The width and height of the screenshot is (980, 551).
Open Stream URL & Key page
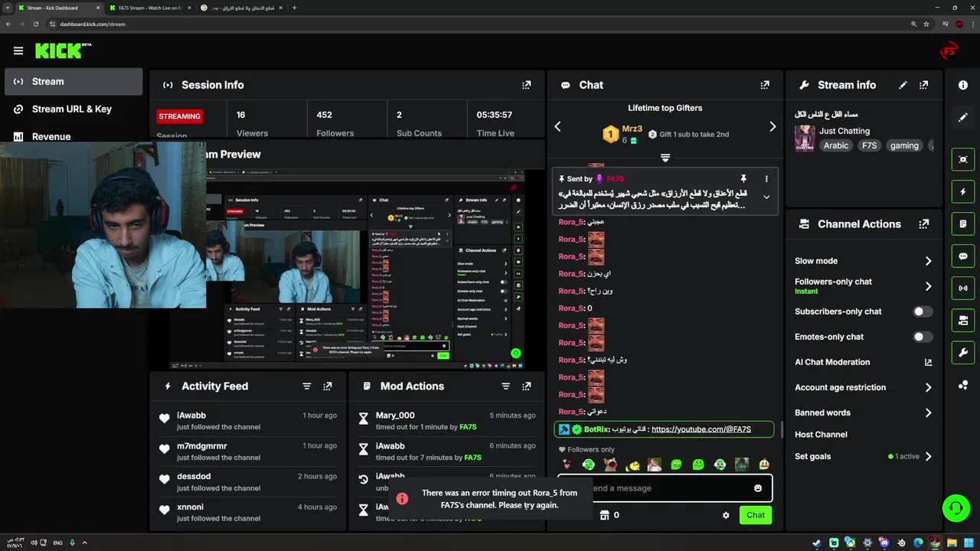[73, 109]
